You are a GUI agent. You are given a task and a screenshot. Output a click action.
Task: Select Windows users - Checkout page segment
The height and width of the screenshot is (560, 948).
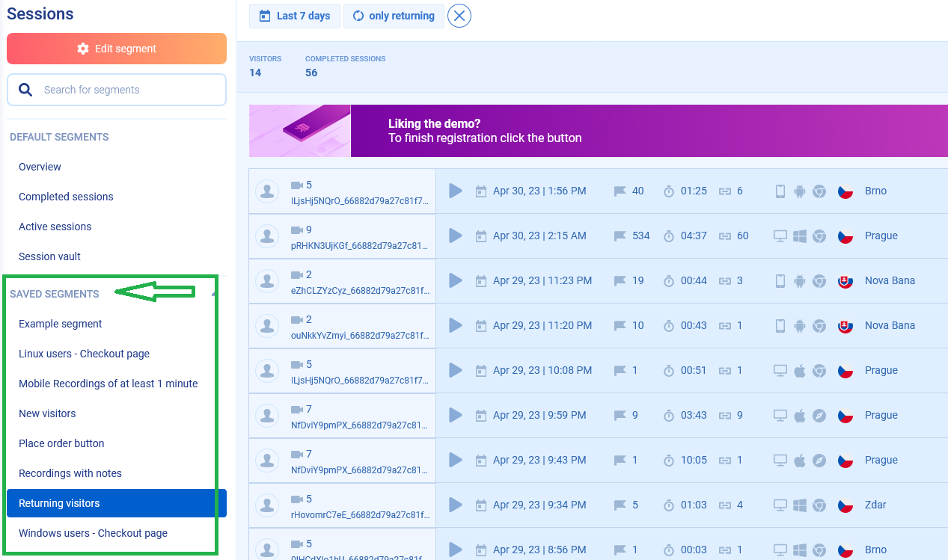[x=93, y=533]
